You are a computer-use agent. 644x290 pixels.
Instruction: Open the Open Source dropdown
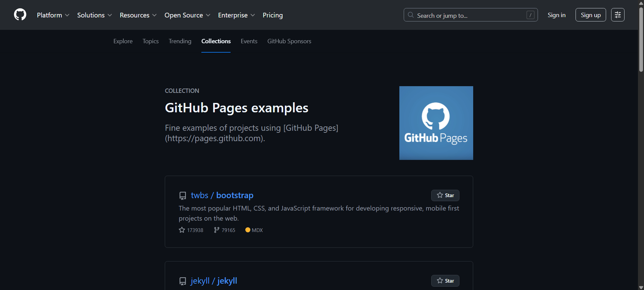coord(187,15)
